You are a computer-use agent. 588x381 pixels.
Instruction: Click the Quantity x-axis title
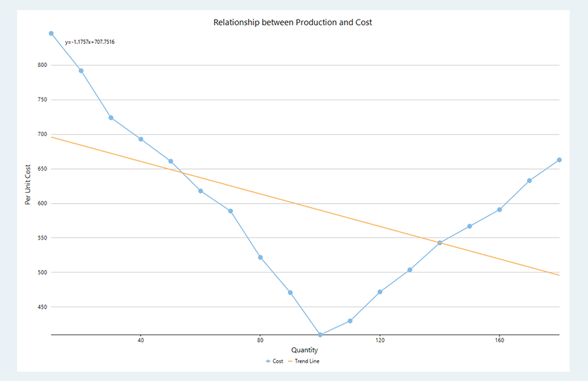point(305,350)
